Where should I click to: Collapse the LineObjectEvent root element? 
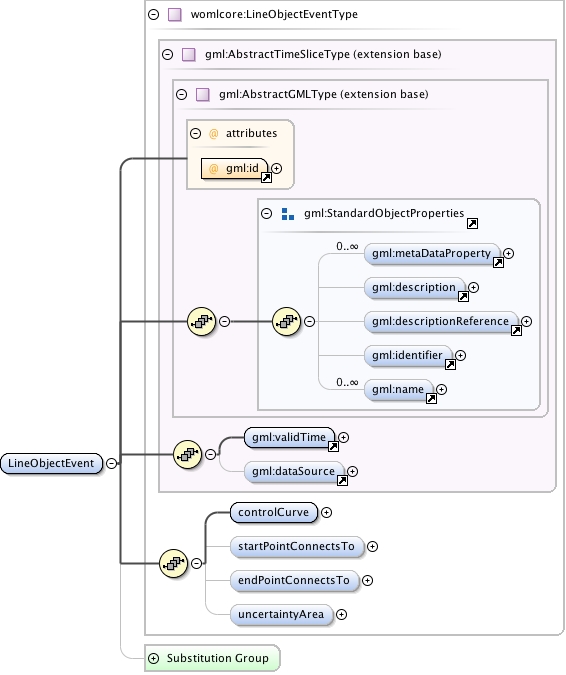point(111,463)
